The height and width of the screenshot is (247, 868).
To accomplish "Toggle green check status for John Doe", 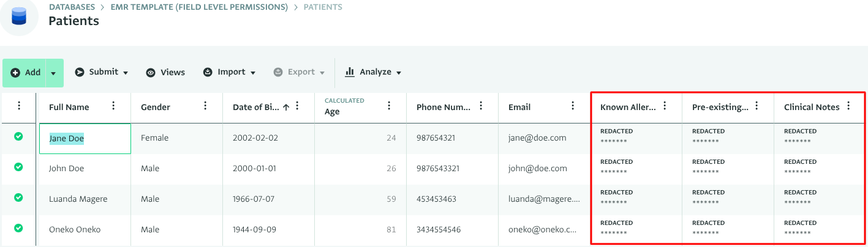I will point(18,167).
